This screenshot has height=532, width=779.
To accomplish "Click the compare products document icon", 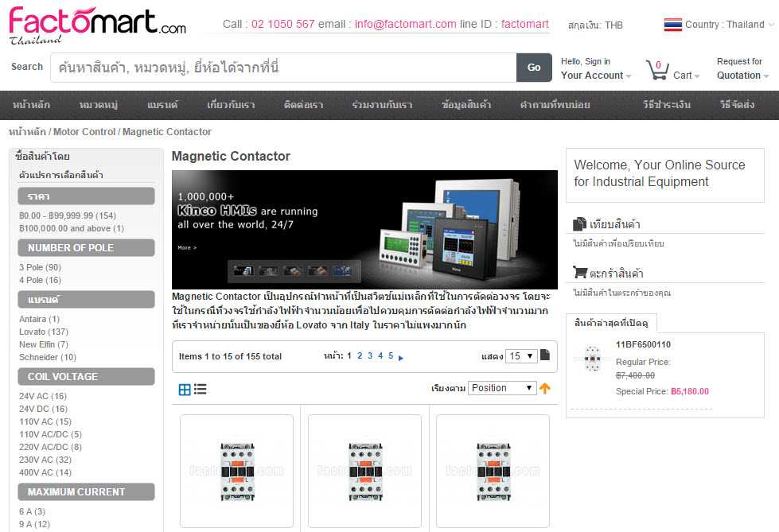I will [x=579, y=224].
